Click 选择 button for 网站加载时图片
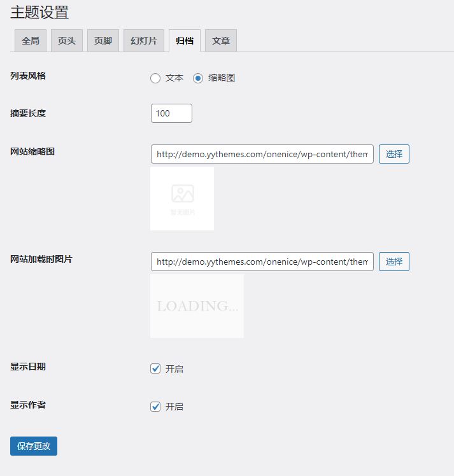Image resolution: width=454 pixels, height=476 pixels. [x=394, y=262]
